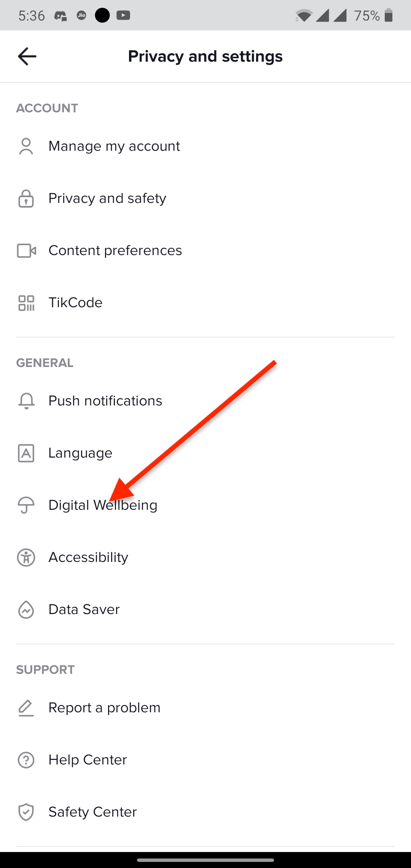Open the Help Center link
This screenshot has height=868, width=411.
pos(205,760)
